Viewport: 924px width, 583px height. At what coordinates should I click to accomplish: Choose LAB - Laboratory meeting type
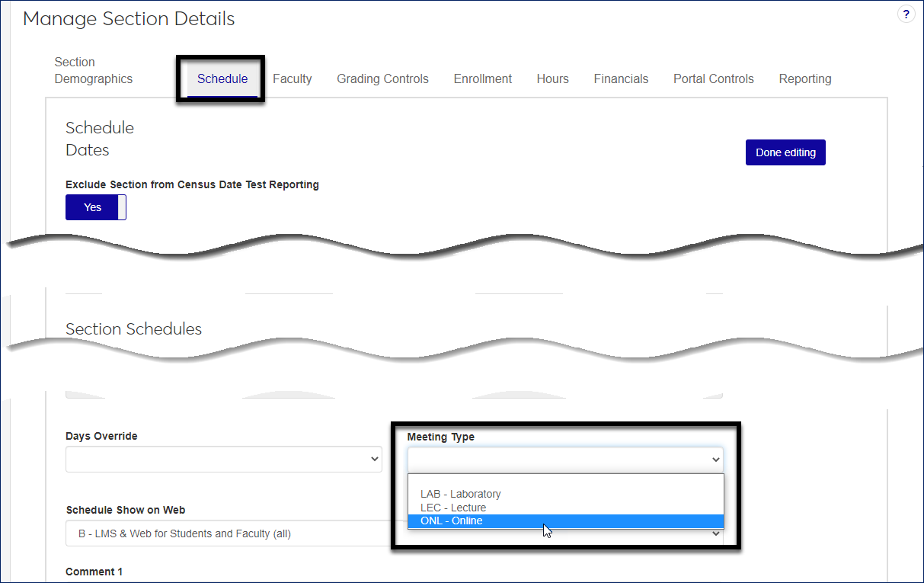pos(460,494)
